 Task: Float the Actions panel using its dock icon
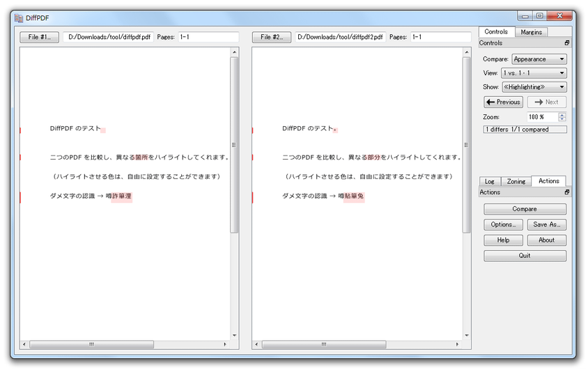coord(566,192)
